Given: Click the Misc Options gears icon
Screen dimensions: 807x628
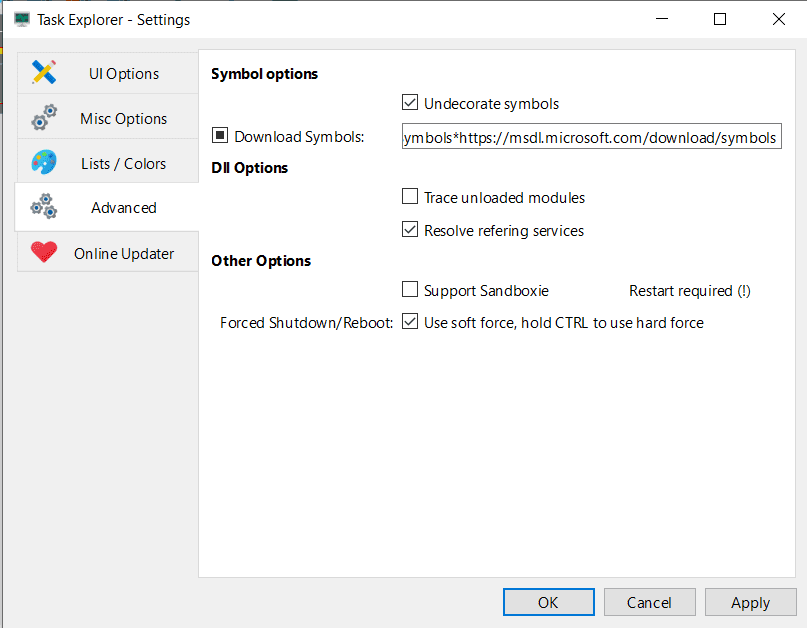Looking at the screenshot, I should pyautogui.click(x=44, y=118).
